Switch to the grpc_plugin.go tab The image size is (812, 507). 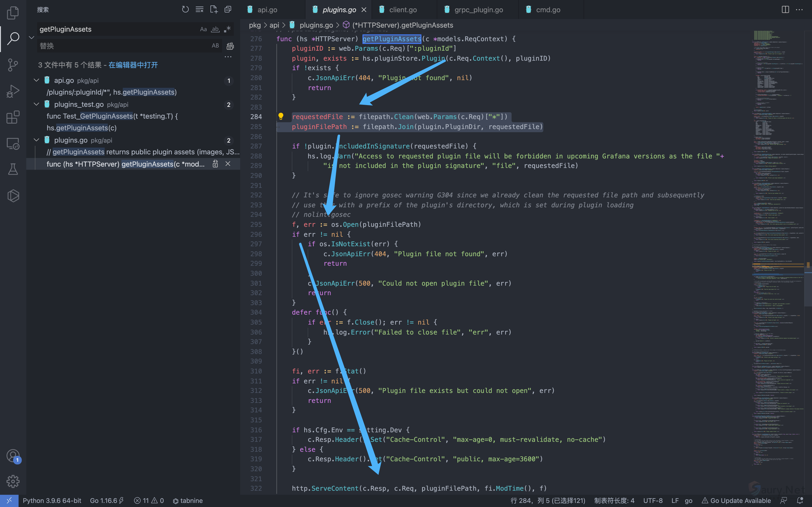[478, 10]
